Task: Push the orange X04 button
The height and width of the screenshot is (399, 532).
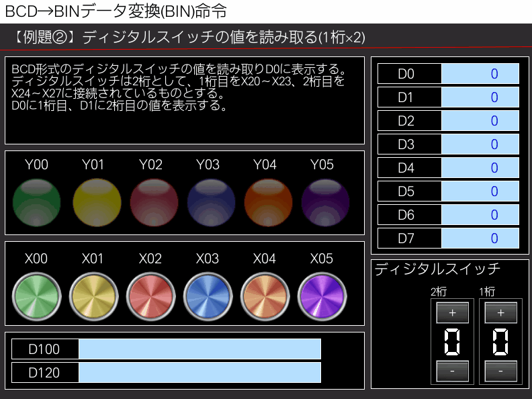Action: coord(265,297)
